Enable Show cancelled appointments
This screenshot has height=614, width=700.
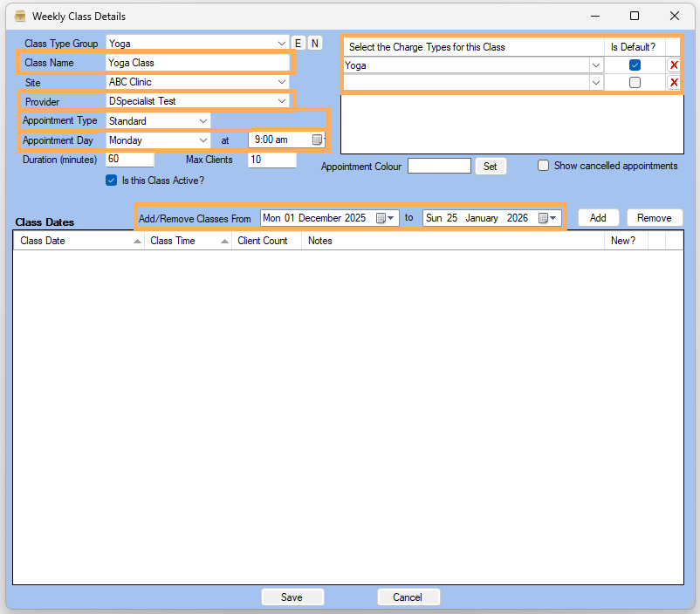543,166
